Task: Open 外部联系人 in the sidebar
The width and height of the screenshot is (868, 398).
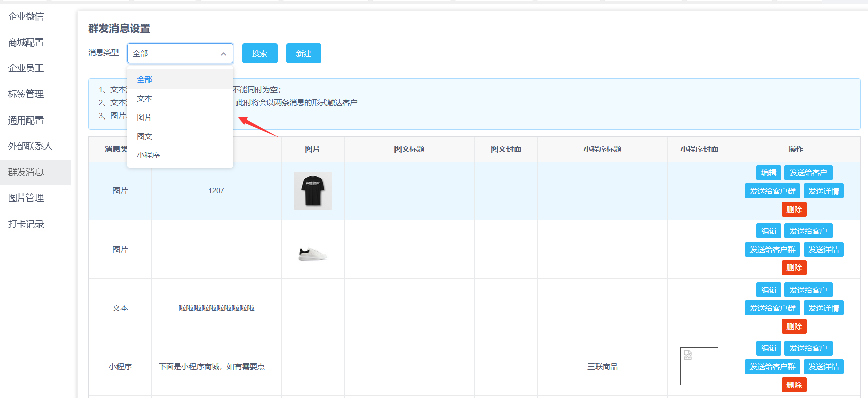Action: click(30, 146)
